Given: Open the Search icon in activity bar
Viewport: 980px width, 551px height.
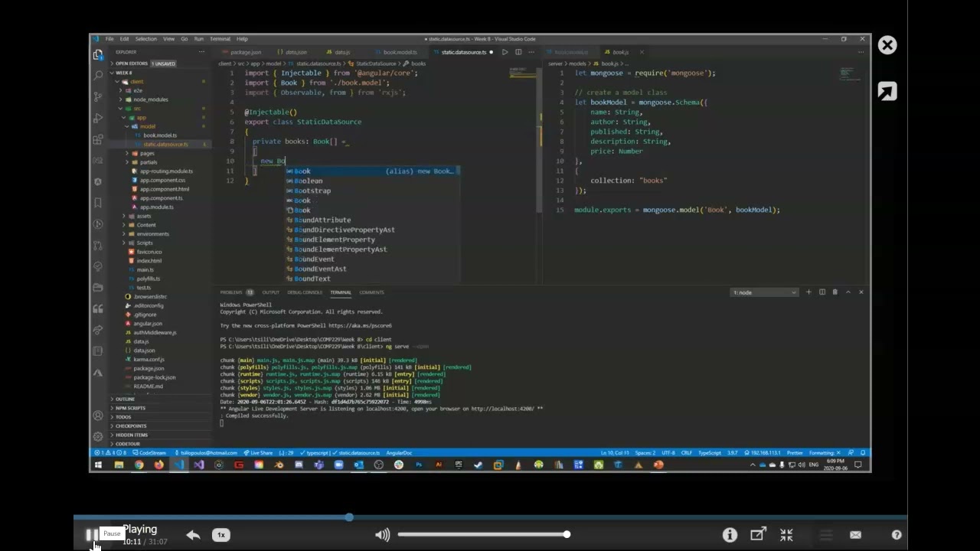Looking at the screenshot, I should coord(98,76).
